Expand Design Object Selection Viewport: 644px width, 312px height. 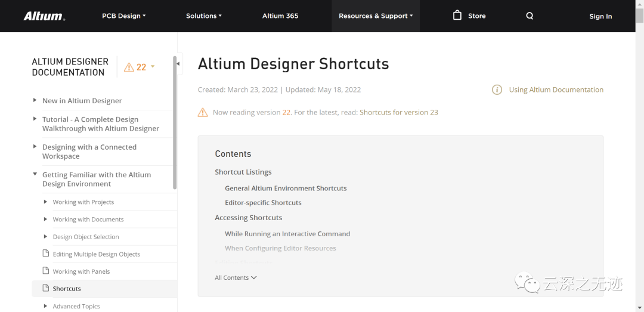(45, 236)
